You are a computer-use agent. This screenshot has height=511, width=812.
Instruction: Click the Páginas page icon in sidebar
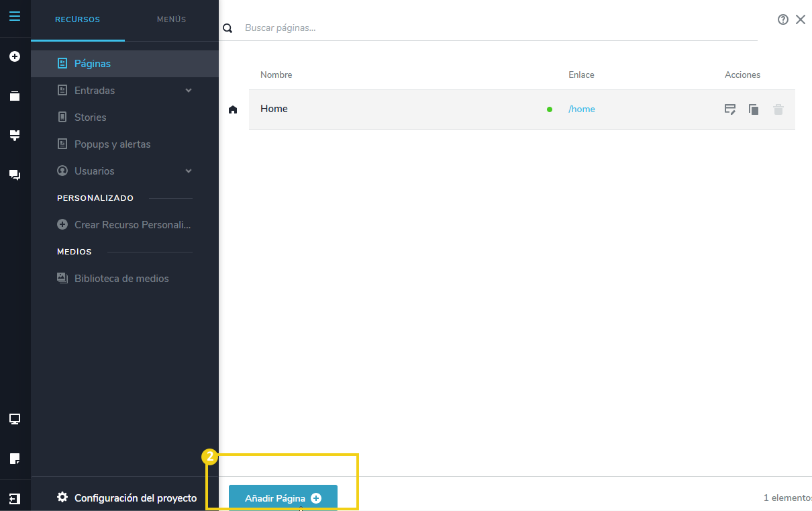tap(62, 64)
